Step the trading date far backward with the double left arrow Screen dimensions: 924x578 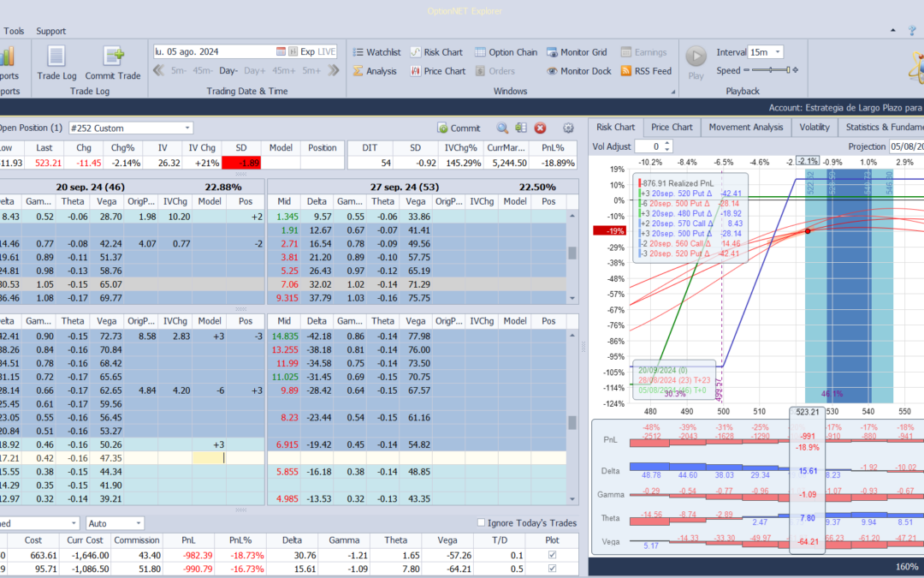point(158,71)
